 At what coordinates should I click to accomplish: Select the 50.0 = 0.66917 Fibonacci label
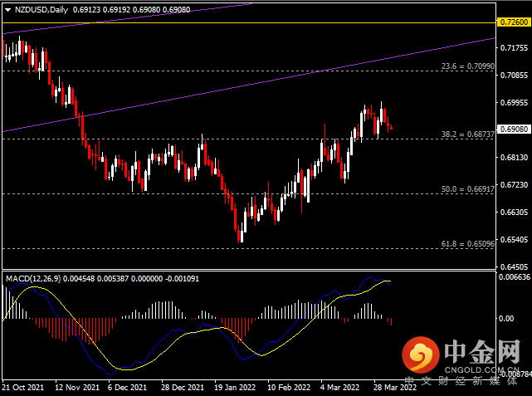pyautogui.click(x=467, y=189)
